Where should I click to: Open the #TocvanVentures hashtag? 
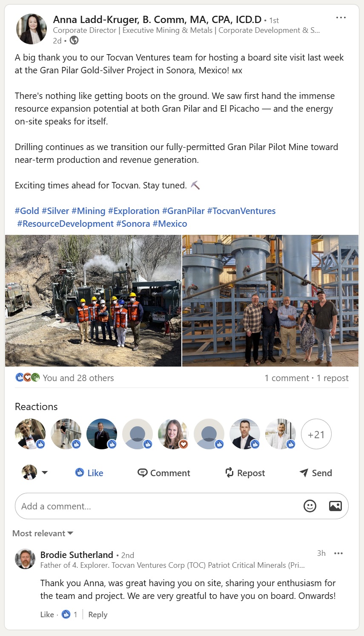tap(241, 211)
